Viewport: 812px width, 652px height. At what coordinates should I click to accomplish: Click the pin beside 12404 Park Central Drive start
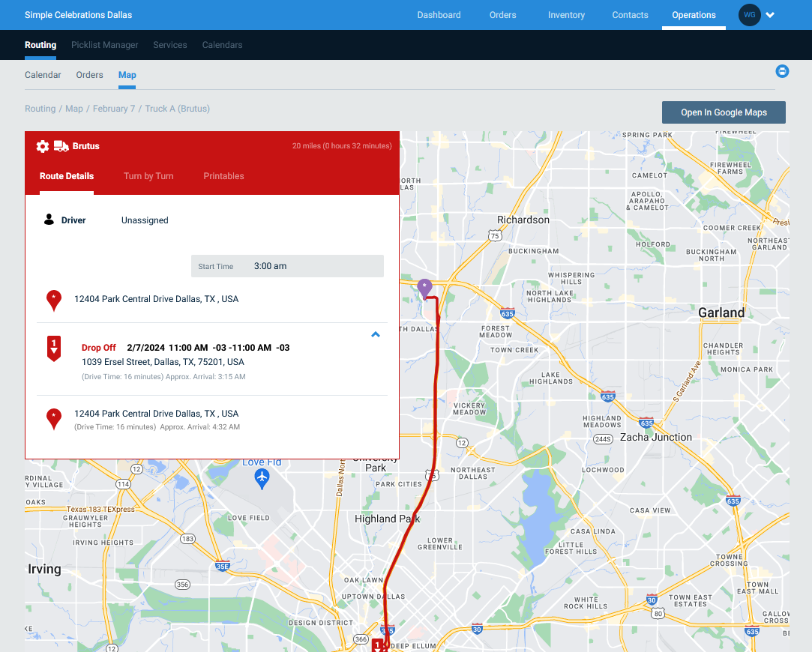pyautogui.click(x=53, y=299)
